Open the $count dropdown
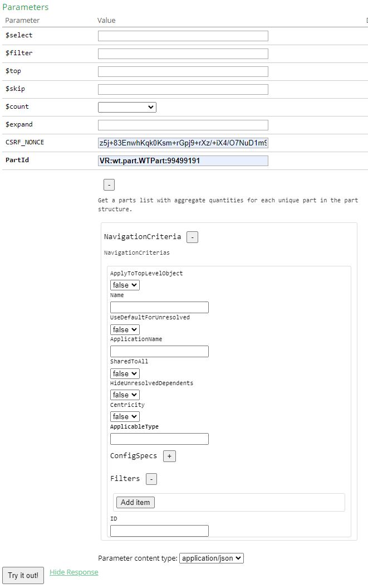The image size is (368, 588). coord(127,107)
